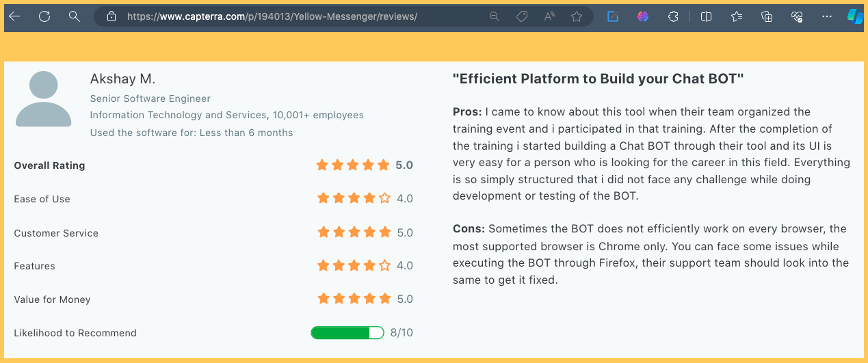The image size is (868, 363).
Task: Click the Ease of Use label
Action: 42,199
